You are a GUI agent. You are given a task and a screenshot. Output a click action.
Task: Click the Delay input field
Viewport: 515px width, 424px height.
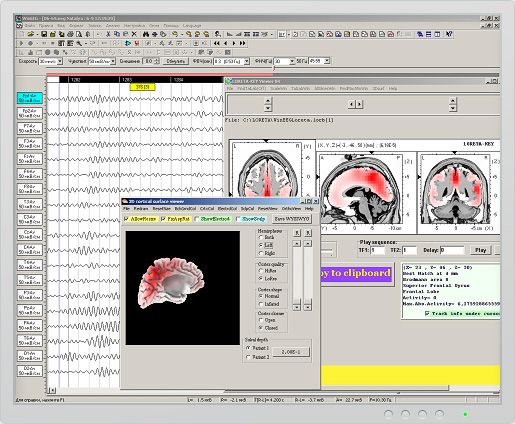point(452,250)
